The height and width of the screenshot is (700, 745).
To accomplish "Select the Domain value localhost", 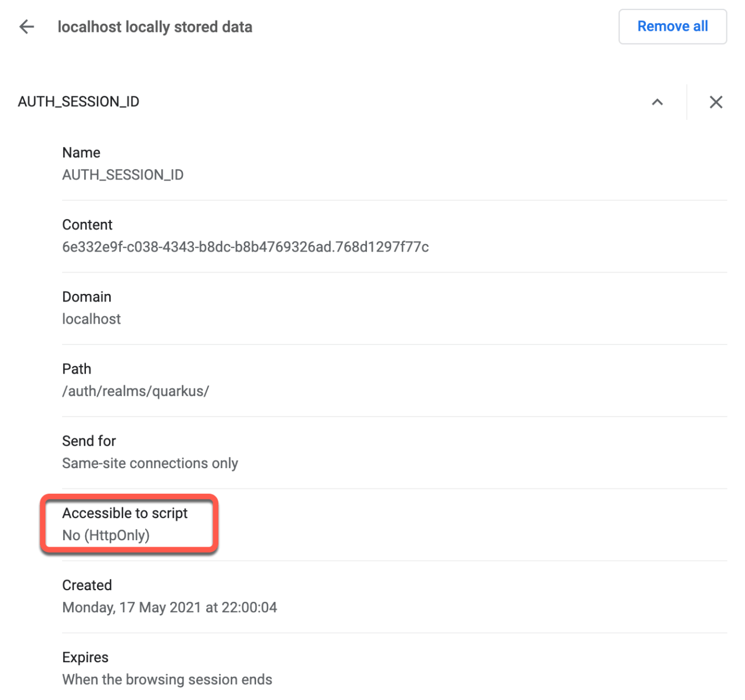I will 91,318.
